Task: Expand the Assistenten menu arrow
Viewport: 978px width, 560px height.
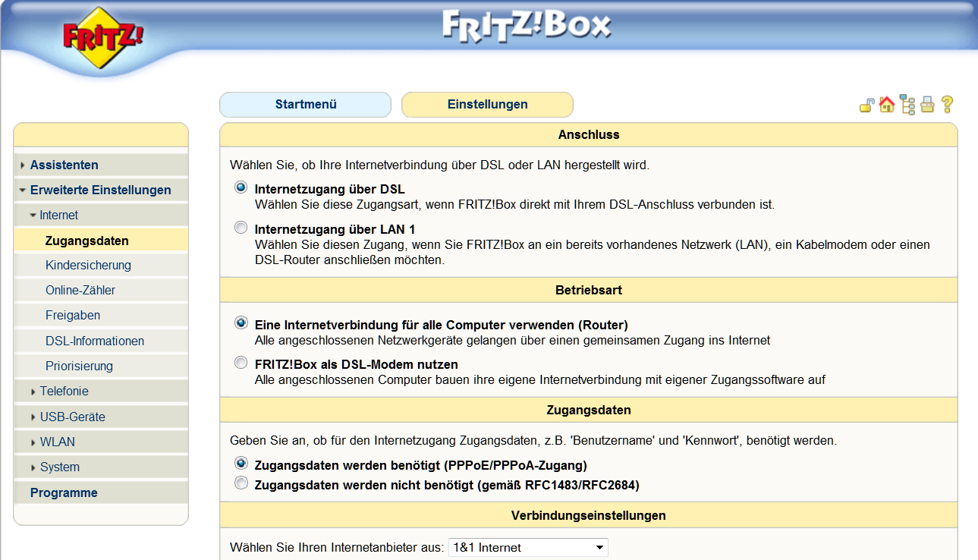Action: click(23, 165)
